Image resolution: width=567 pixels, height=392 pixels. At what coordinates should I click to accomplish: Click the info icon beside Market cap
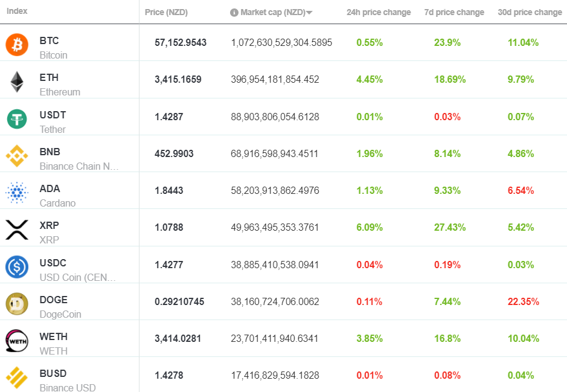click(234, 12)
